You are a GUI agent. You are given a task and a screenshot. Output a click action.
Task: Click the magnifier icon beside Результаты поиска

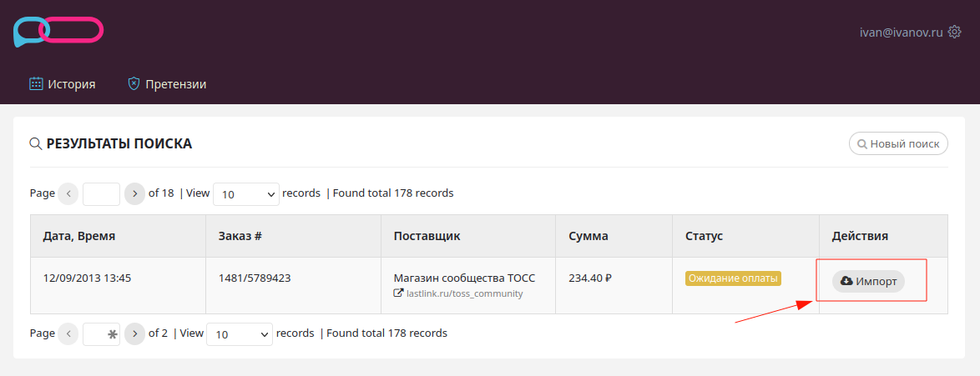click(x=36, y=143)
